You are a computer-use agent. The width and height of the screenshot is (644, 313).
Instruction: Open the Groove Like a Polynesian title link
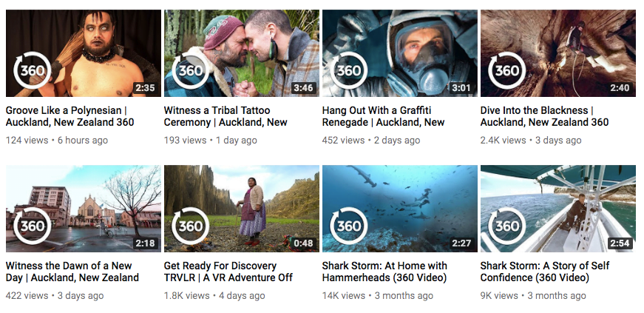(70, 116)
